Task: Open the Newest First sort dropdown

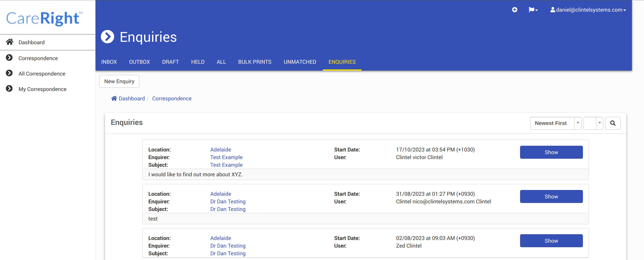Action: (x=555, y=123)
